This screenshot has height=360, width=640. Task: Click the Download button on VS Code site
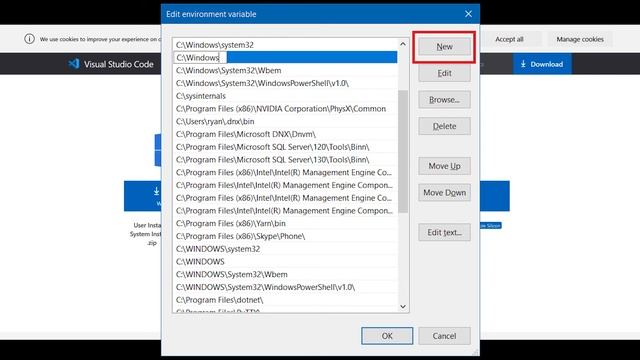point(542,64)
